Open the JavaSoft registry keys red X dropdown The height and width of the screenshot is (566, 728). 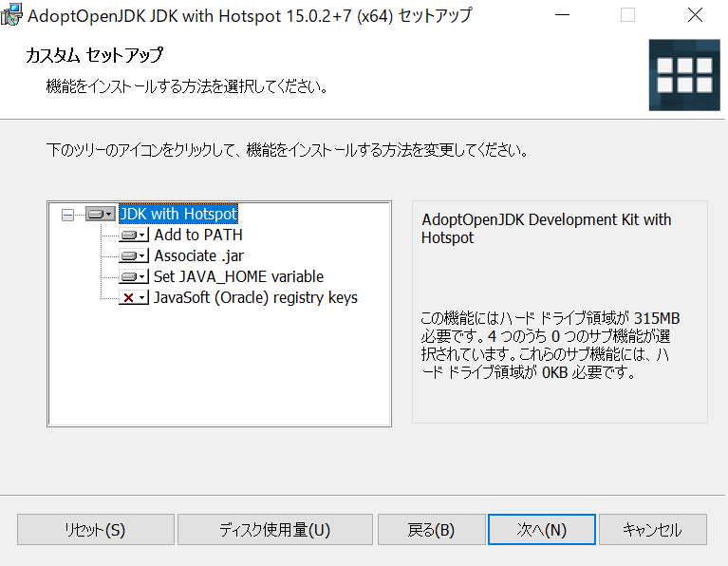click(134, 298)
